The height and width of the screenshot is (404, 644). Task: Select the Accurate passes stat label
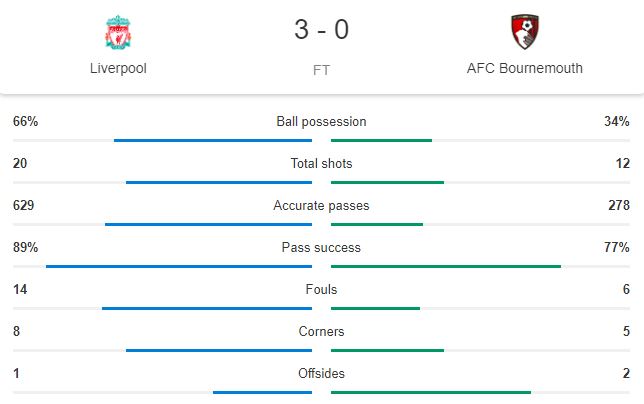(x=321, y=205)
